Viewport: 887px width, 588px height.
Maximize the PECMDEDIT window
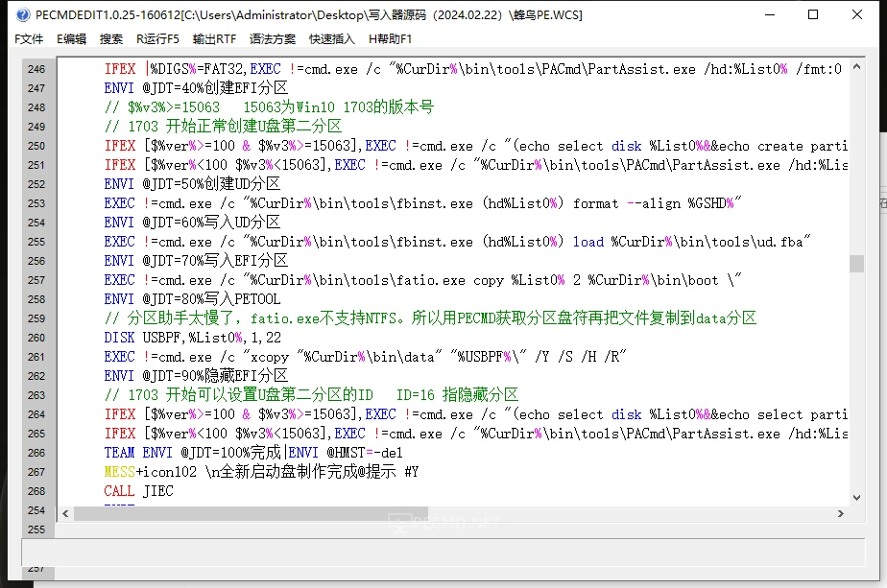(813, 14)
